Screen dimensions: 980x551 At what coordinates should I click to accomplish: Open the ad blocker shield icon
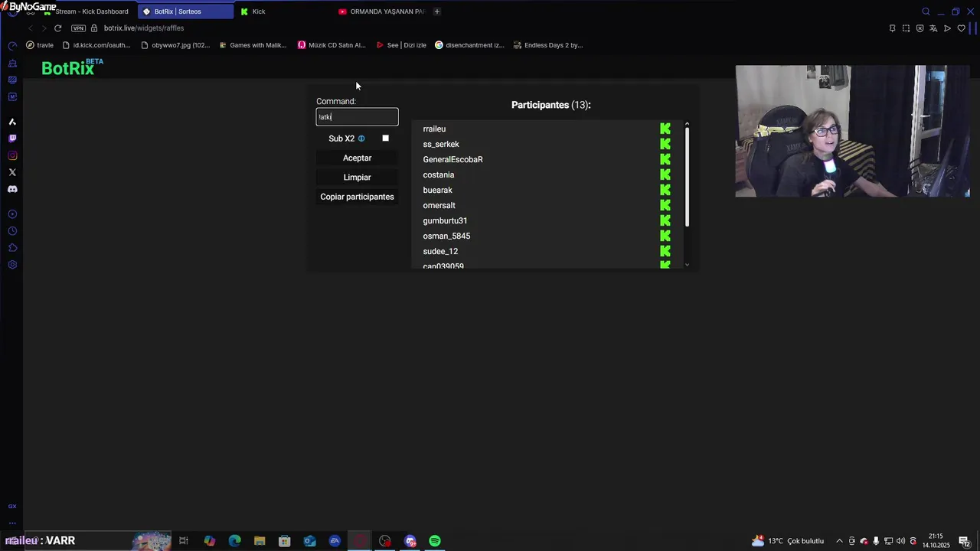click(x=920, y=28)
